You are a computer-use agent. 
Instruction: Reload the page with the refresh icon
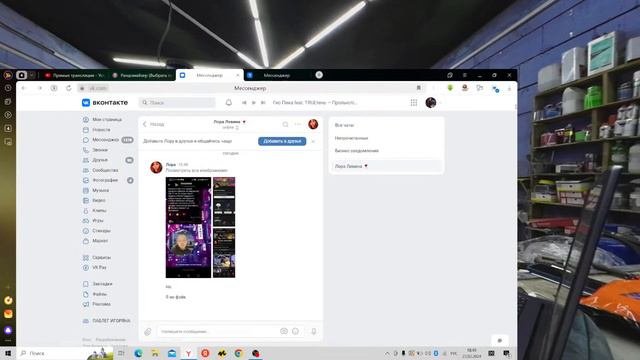pos(69,88)
